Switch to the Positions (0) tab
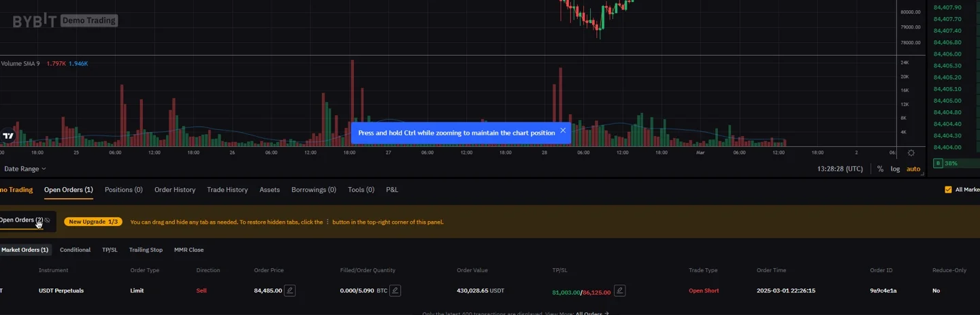 [123, 190]
